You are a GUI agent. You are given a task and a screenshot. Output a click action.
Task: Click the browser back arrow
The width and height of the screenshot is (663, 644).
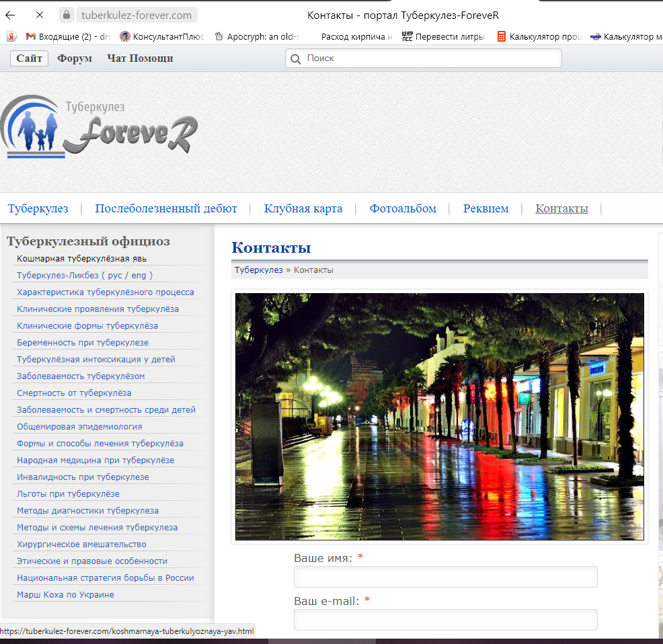10,15
